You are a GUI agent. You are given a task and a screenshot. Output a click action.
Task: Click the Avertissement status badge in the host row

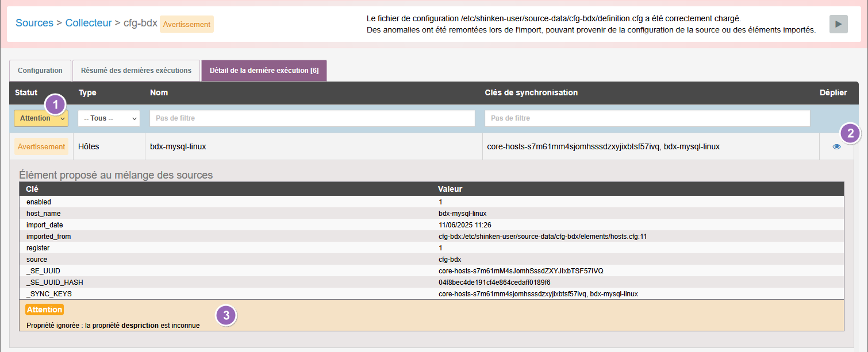[41, 146]
